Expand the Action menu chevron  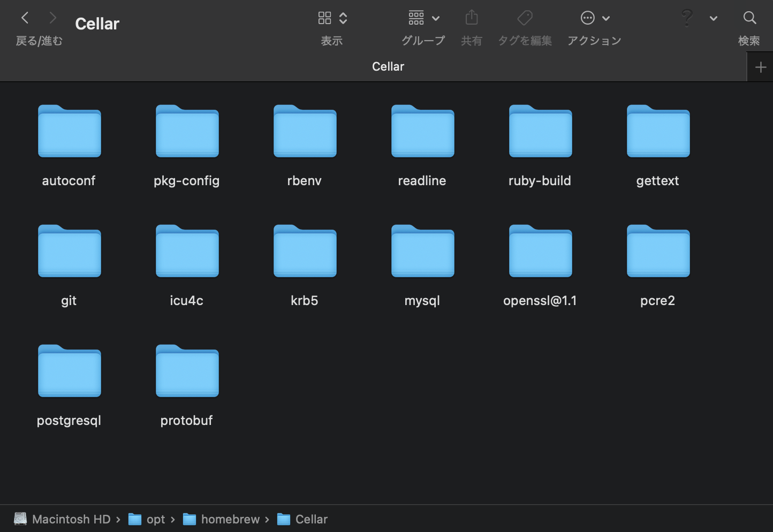(606, 19)
